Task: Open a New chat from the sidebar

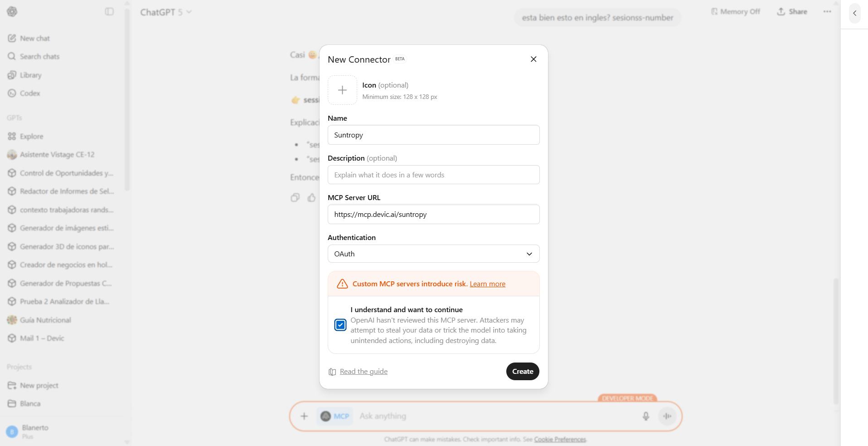Action: [34, 38]
